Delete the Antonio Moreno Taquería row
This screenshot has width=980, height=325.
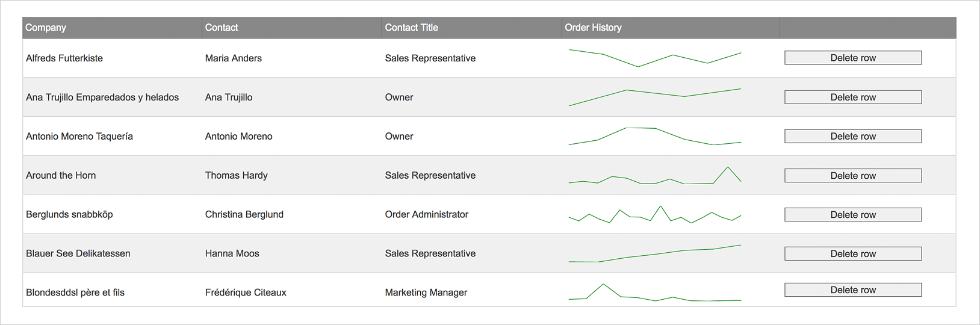pyautogui.click(x=852, y=136)
